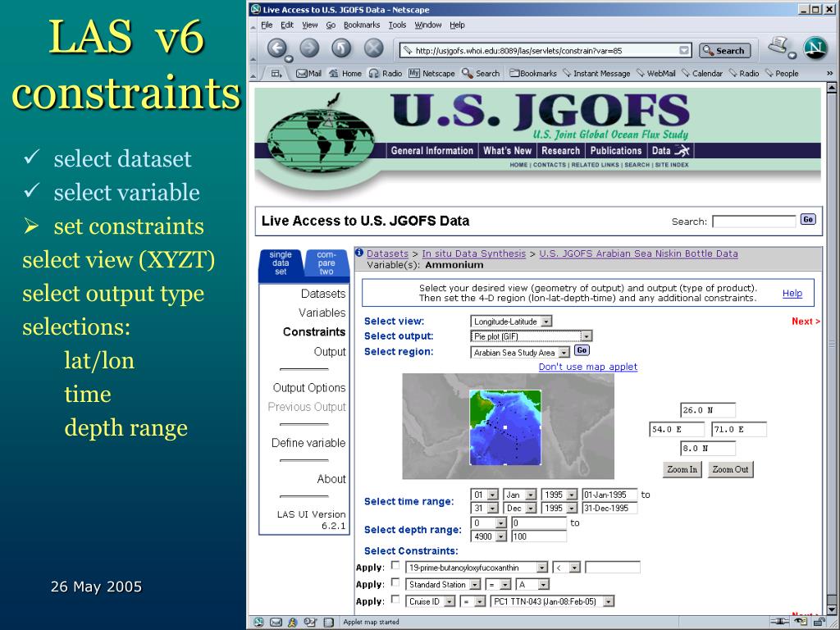Click the security padlock icon in the status bar
The width and height of the screenshot is (840, 630).
819,622
